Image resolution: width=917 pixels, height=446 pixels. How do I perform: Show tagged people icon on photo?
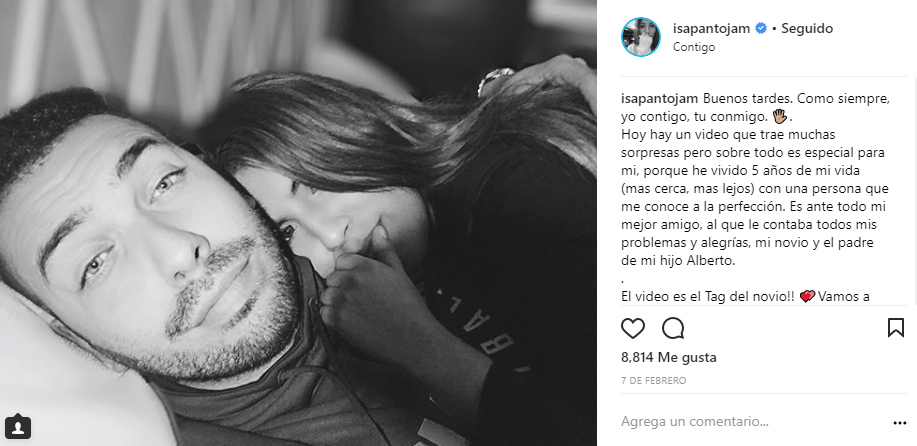(x=18, y=427)
